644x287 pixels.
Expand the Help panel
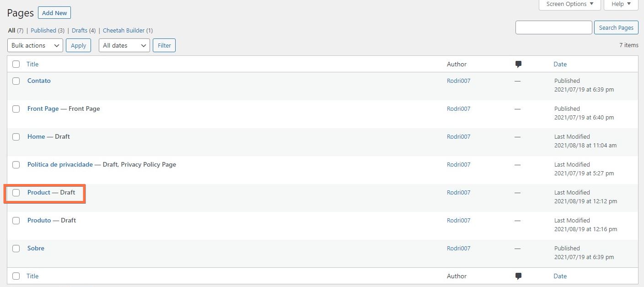tap(620, 4)
